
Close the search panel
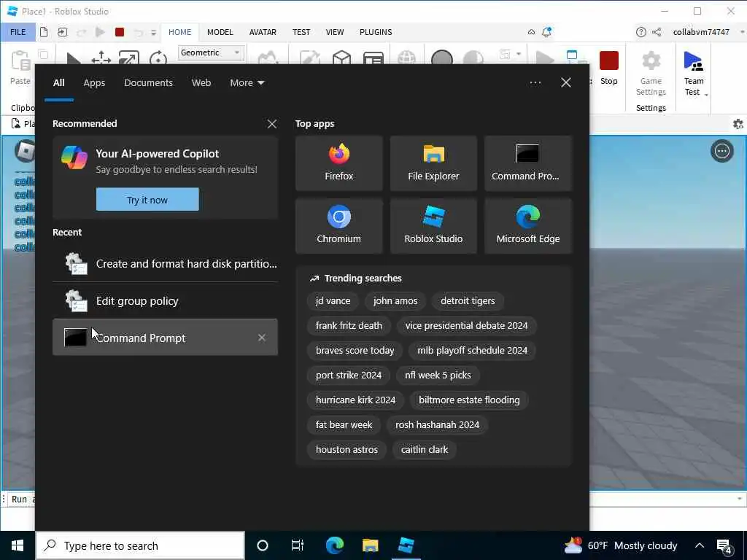(x=566, y=83)
